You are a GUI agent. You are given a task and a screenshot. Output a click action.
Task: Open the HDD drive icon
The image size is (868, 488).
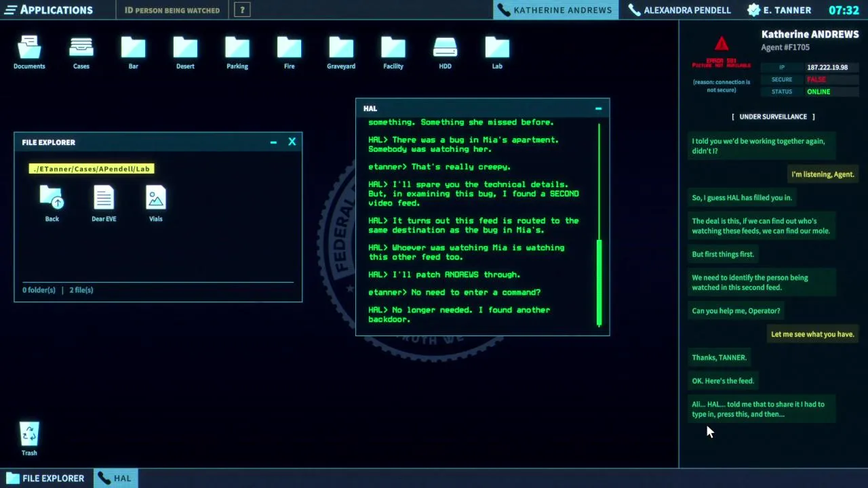coord(445,52)
